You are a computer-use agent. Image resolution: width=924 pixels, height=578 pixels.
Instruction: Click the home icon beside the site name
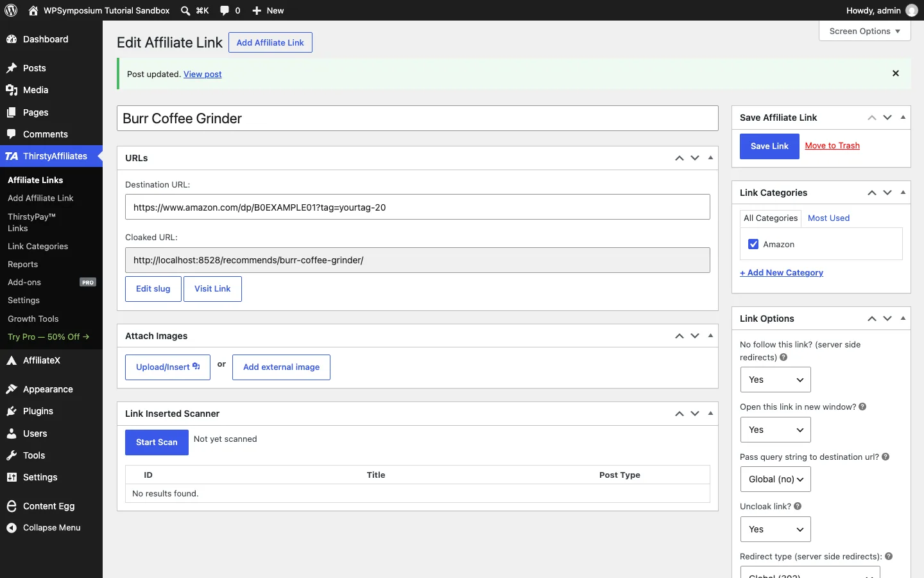click(x=33, y=10)
